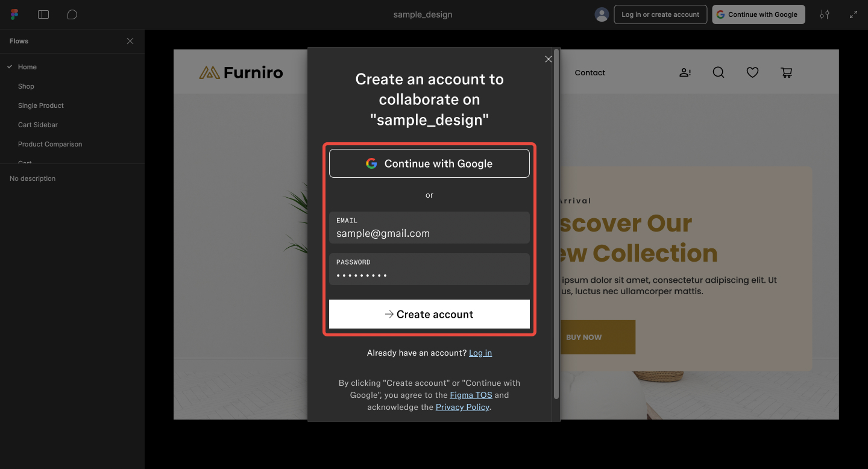Screen dimensions: 868x469
Task: Open the Figma TOS link
Action: pos(471,395)
